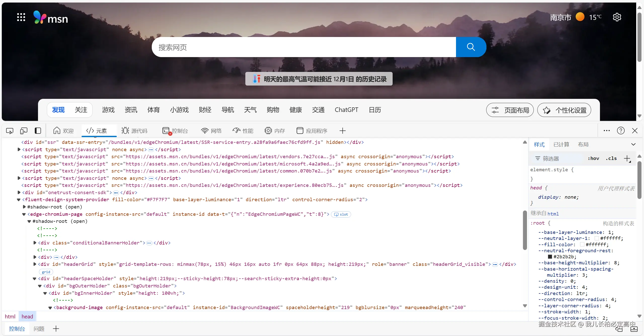Click the #2b2b2b color swatch
This screenshot has height=336, width=644.
click(550, 257)
